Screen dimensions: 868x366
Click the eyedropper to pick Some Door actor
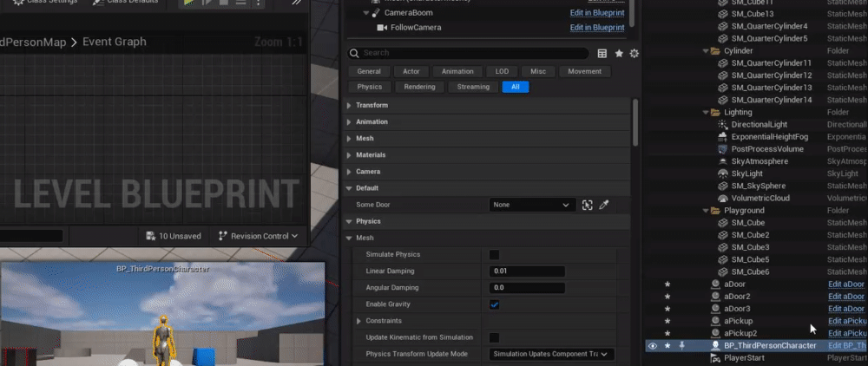[x=604, y=205]
